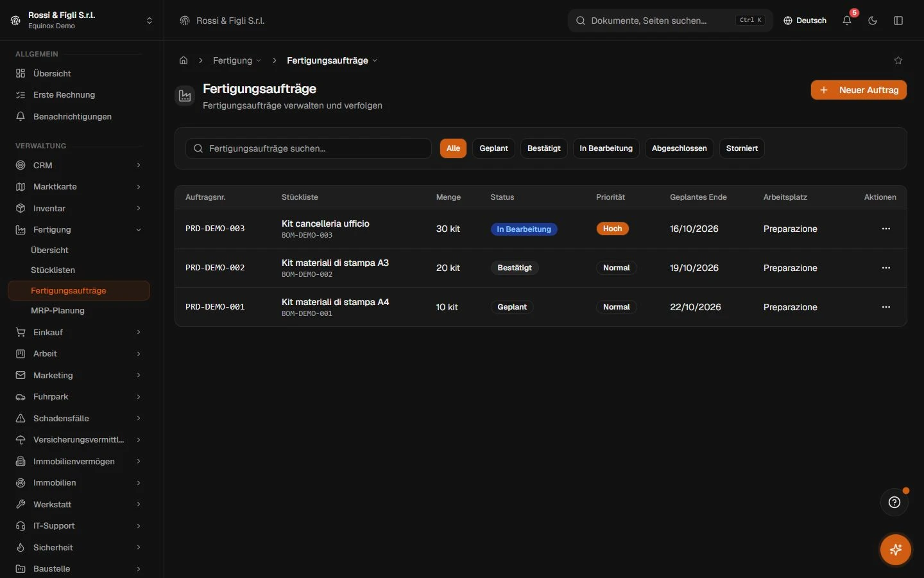Expand the CRM sidebar section
Viewport: 924px width, 578px height.
(x=79, y=165)
